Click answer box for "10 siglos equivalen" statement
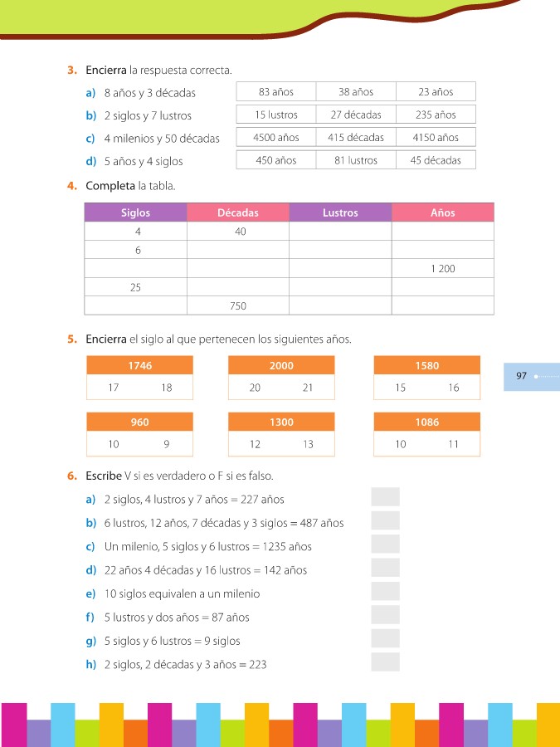This screenshot has width=560, height=747. 385,592
